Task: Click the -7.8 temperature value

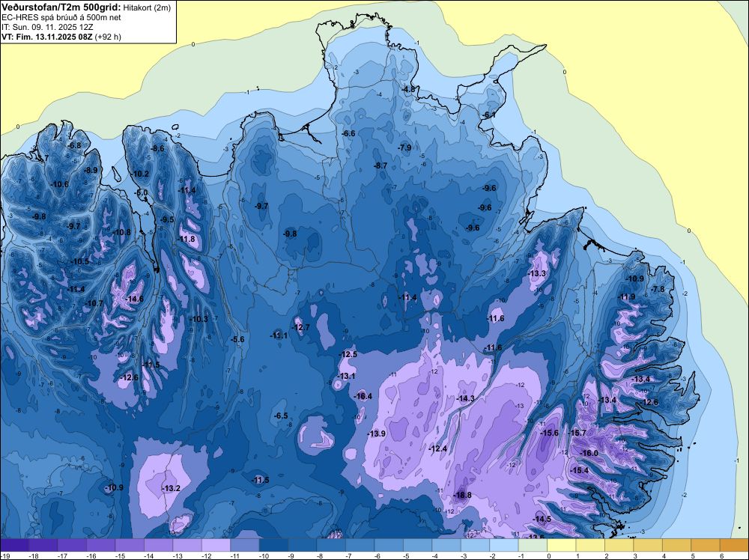Action: (x=658, y=289)
